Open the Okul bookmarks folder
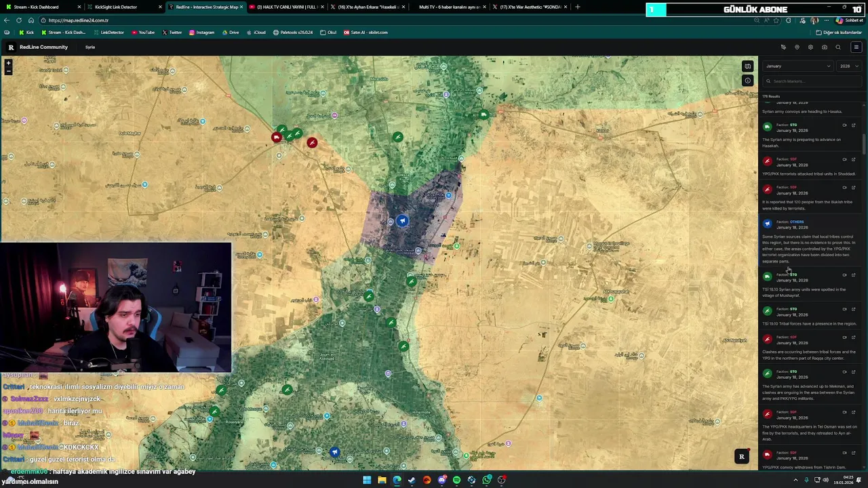The width and height of the screenshot is (868, 488). tap(328, 33)
